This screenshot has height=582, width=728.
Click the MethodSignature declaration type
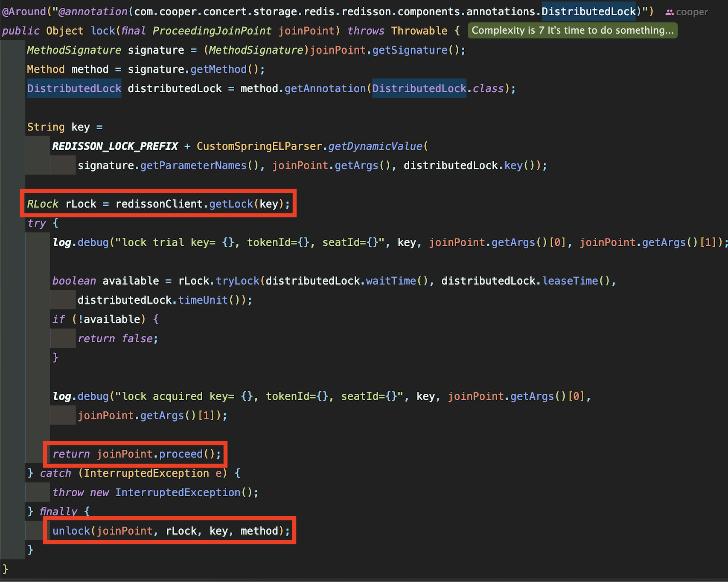[74, 50]
